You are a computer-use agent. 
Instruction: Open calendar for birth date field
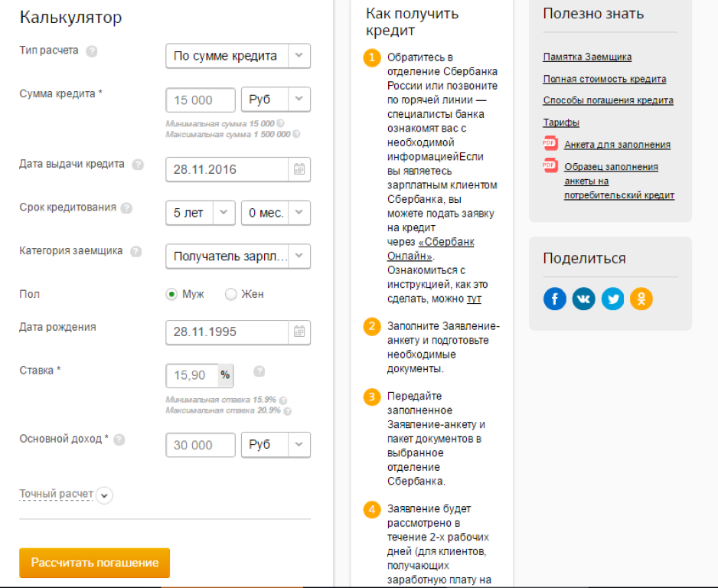pos(299,332)
